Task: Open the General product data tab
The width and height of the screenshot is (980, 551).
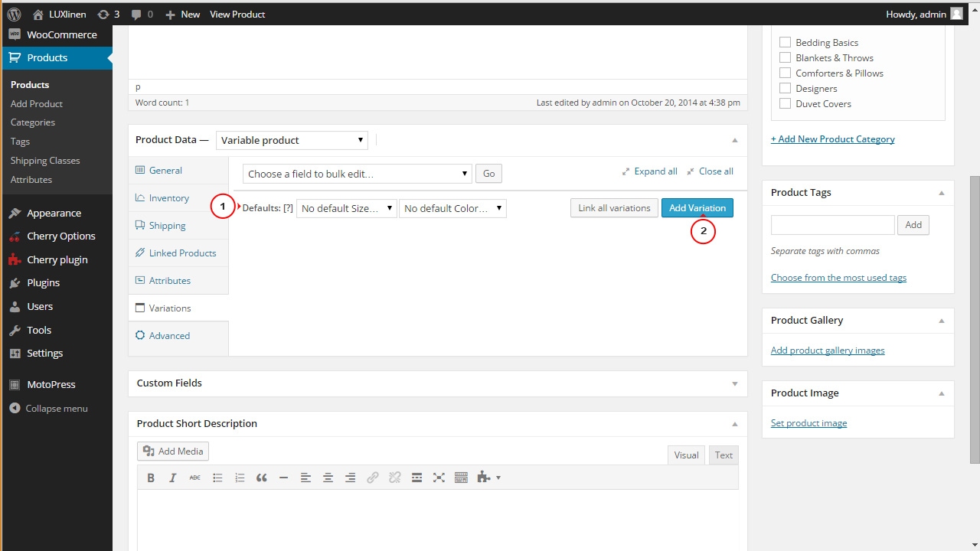Action: (x=178, y=171)
